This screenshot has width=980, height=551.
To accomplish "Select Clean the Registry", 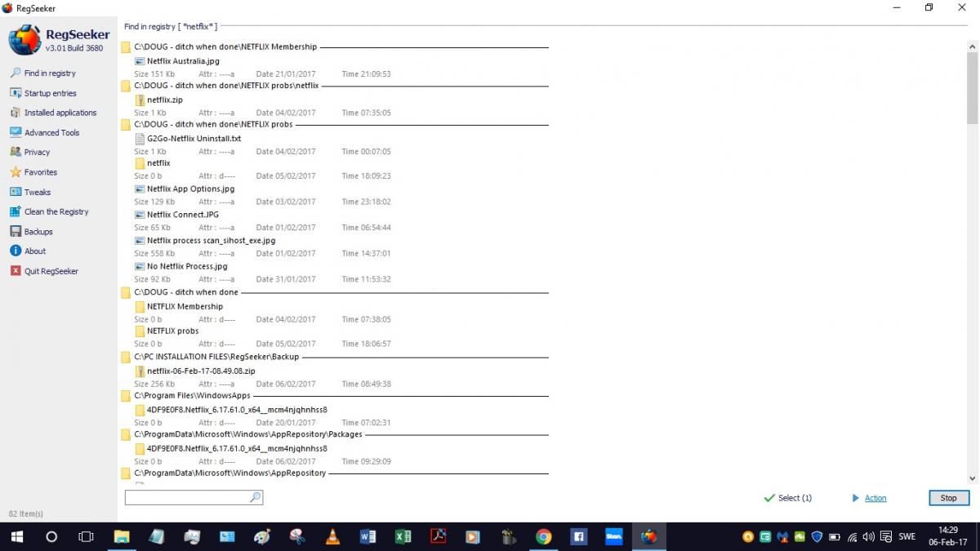I will point(56,211).
